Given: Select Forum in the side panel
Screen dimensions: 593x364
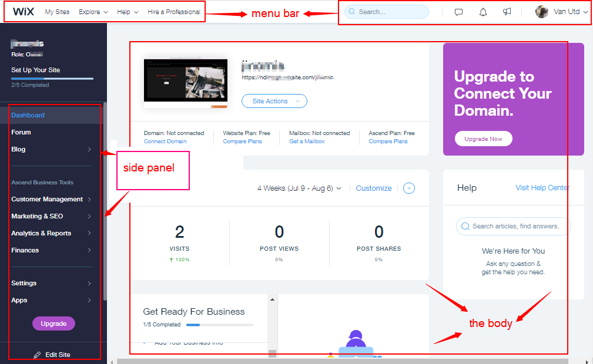Looking at the screenshot, I should click(21, 132).
